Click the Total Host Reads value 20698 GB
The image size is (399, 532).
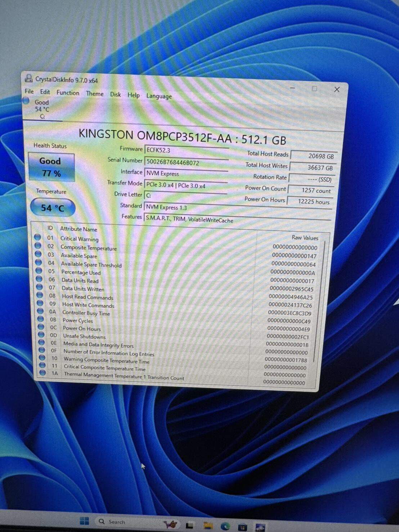tap(313, 156)
